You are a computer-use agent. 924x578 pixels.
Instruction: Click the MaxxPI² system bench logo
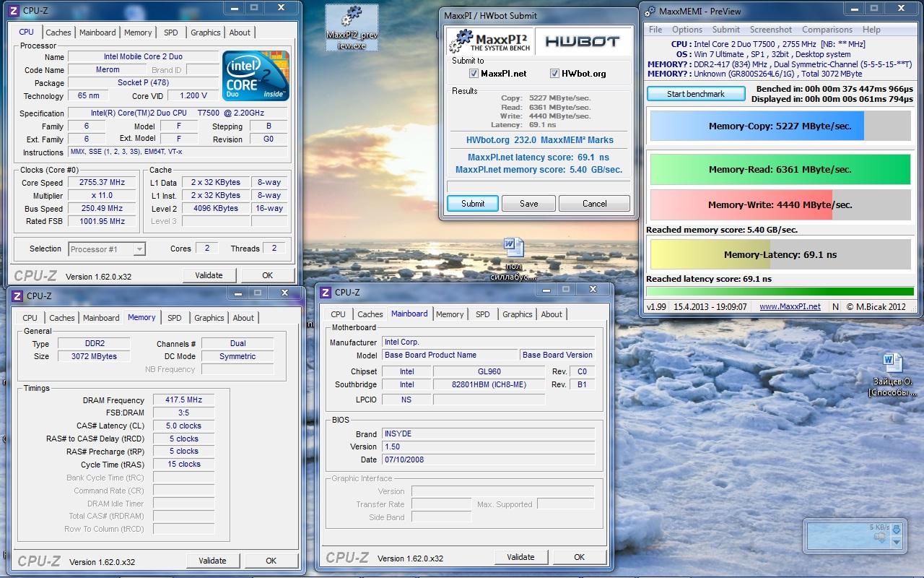click(490, 40)
